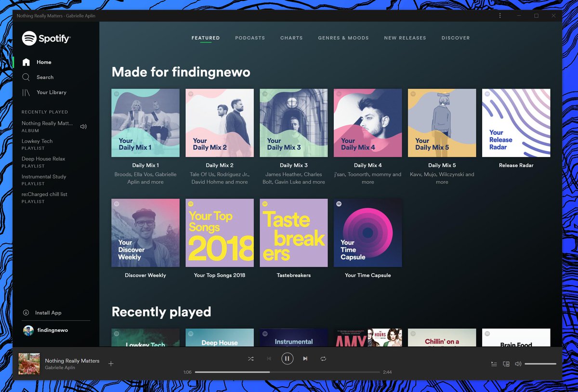Click the Tastebreakers title text

(x=294, y=275)
